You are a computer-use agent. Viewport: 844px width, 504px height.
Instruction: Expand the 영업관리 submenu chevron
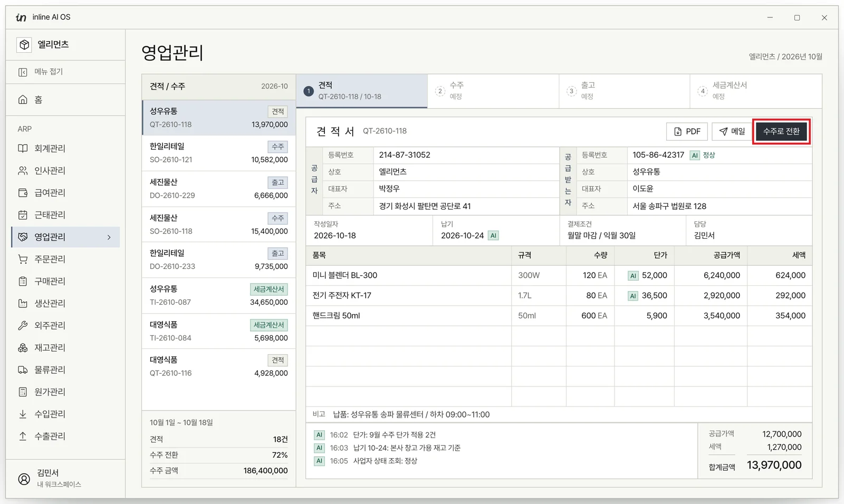coord(109,237)
